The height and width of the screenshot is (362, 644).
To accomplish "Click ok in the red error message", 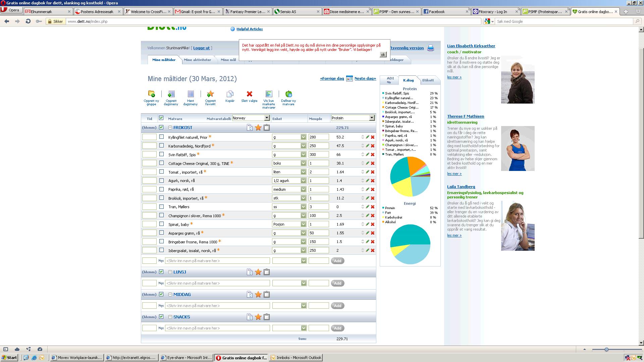I will click(x=383, y=55).
